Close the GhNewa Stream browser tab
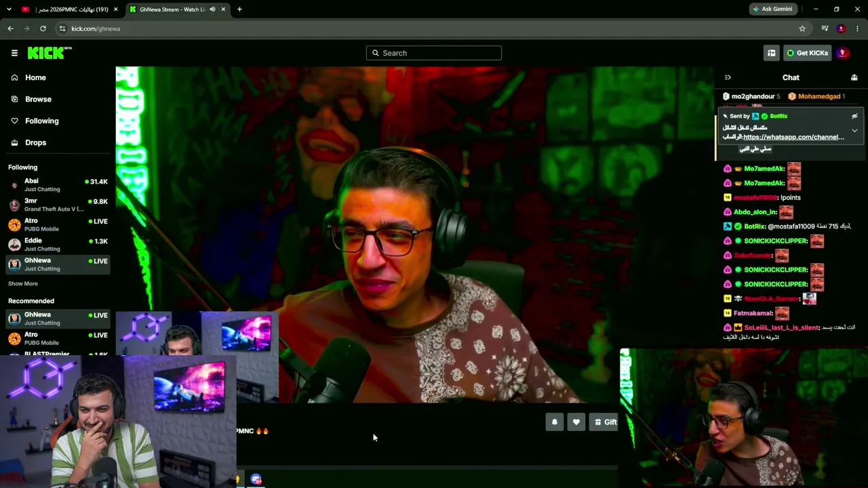The height and width of the screenshot is (488, 868). click(223, 9)
